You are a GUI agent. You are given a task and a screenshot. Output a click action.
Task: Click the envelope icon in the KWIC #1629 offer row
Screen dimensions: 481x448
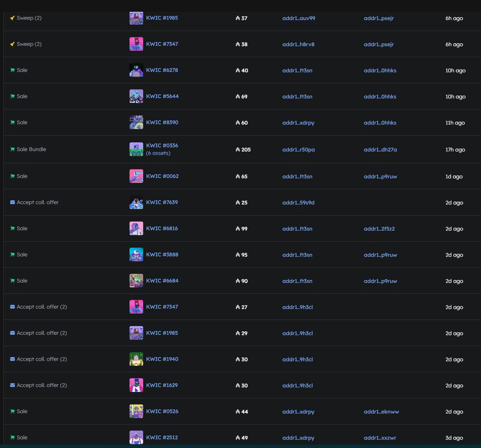point(12,385)
